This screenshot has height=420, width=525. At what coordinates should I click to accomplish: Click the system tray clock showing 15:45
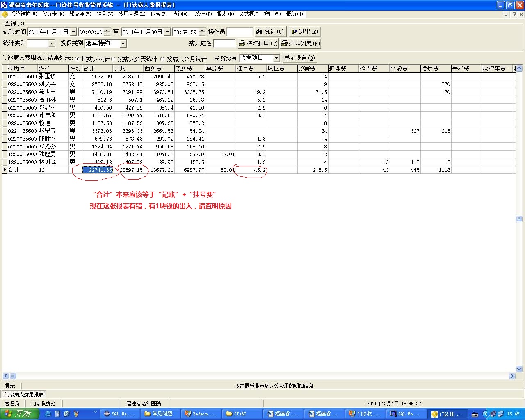[514, 414]
